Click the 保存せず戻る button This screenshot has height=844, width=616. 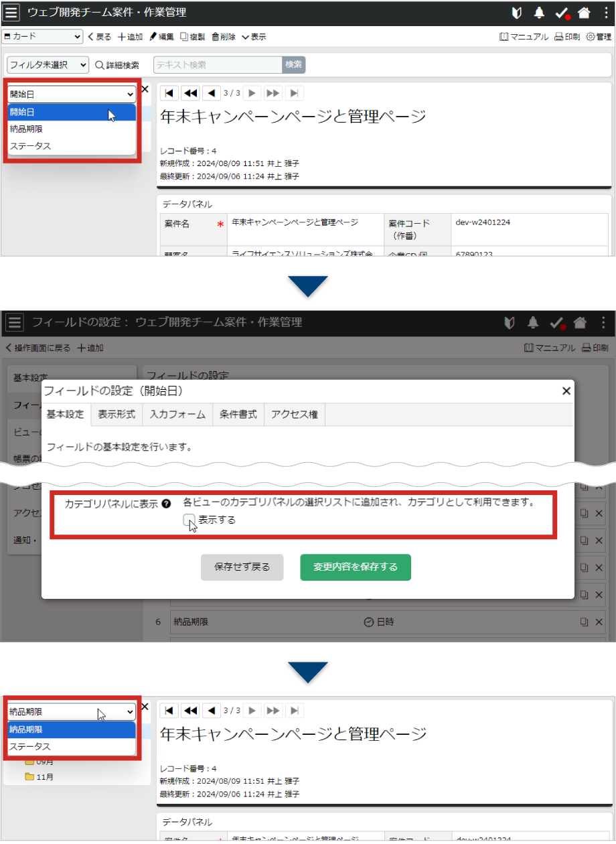coord(242,567)
